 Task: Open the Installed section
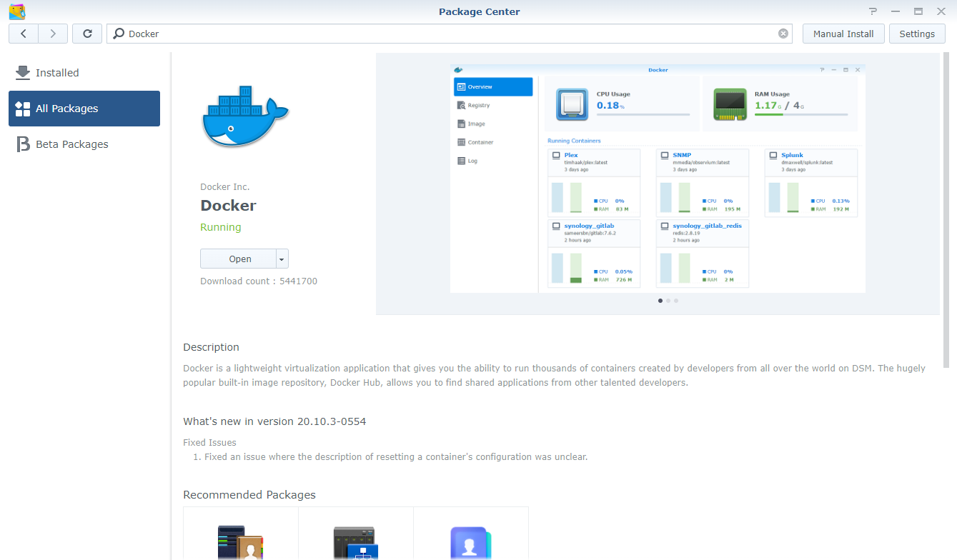(x=84, y=73)
